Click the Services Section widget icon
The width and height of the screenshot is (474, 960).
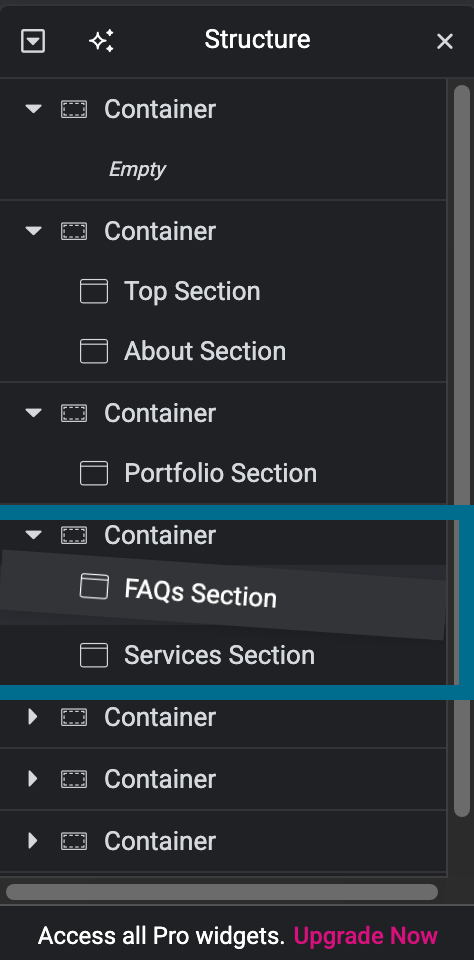(x=94, y=655)
